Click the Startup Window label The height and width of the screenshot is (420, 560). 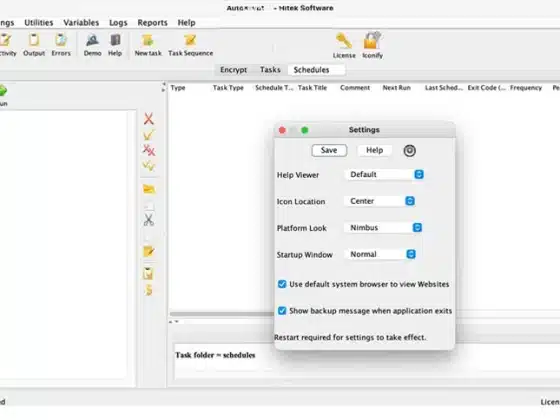[x=304, y=255]
